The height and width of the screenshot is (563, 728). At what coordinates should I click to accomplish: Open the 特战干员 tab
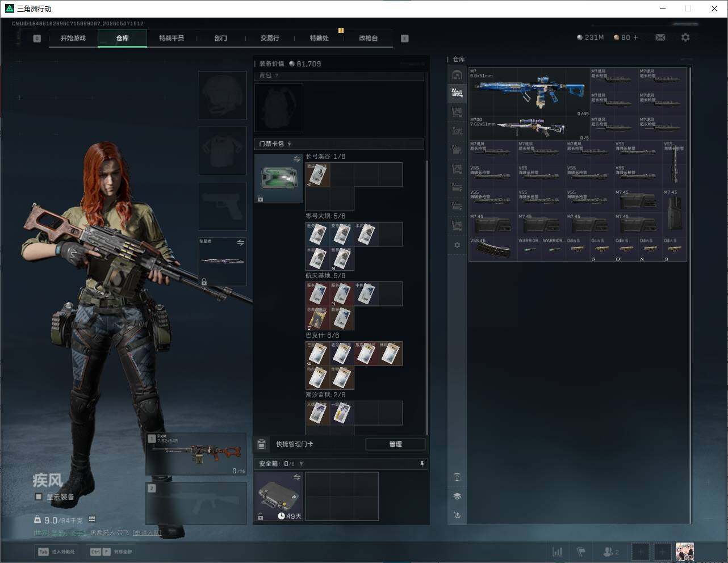[171, 38]
